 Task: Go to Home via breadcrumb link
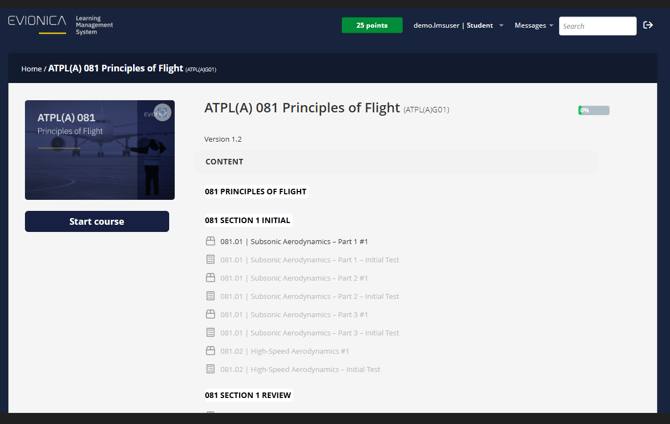[31, 69]
